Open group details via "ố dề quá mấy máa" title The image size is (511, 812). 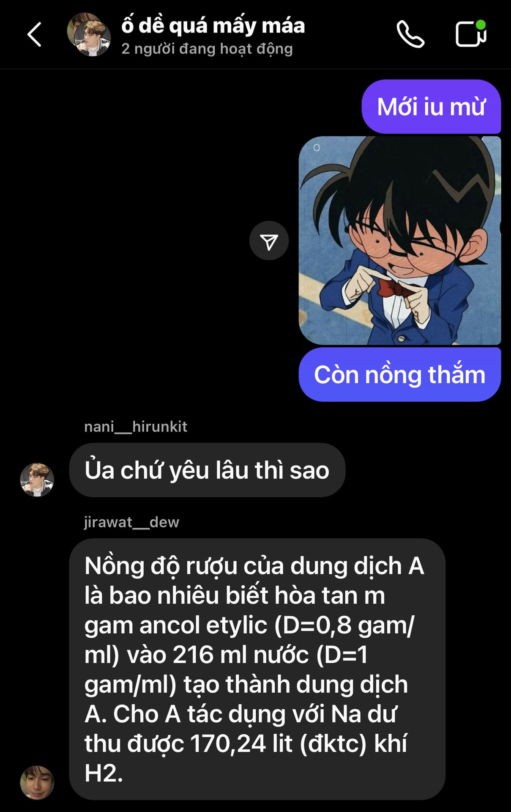click(213, 25)
